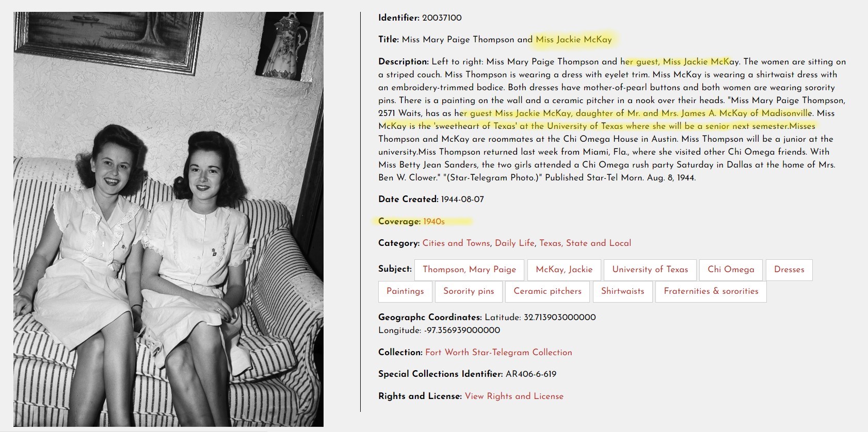
Task: Choose the Shirtwaists subject tag
Action: (622, 291)
